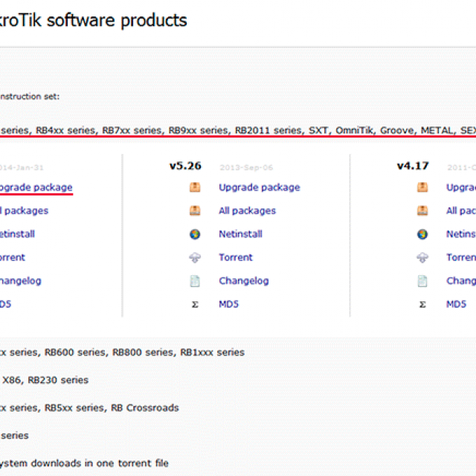476x476 pixels.
Task: Click the v5.26 version heading
Action: (x=185, y=166)
